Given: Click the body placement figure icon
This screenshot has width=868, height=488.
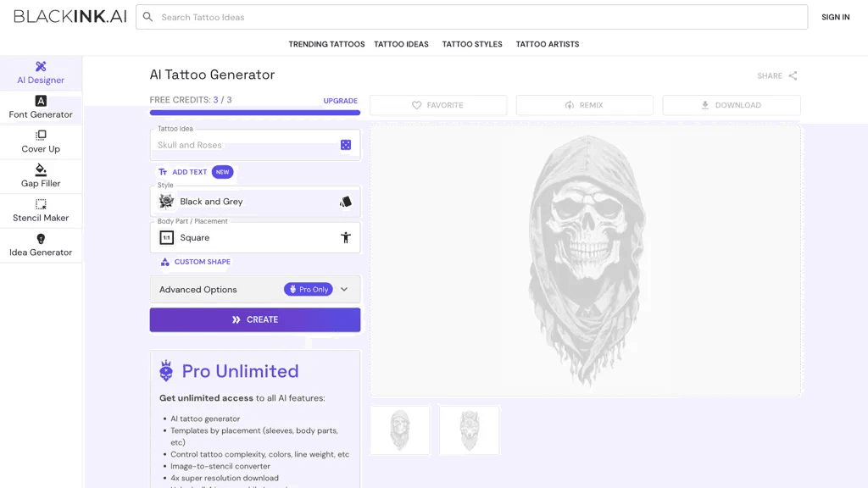Looking at the screenshot, I should [x=346, y=237].
